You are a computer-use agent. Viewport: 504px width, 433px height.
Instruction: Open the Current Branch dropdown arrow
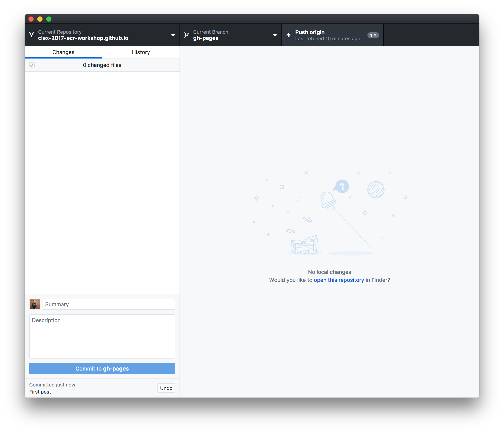[275, 35]
